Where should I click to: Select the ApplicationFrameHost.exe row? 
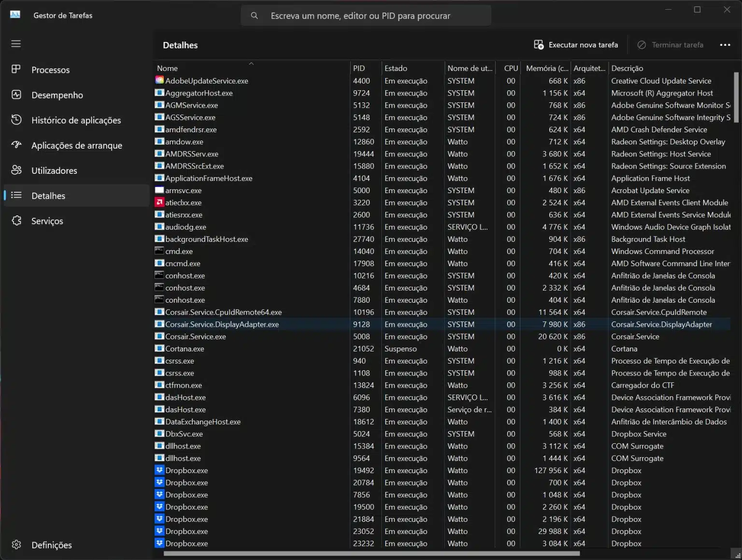pos(442,178)
